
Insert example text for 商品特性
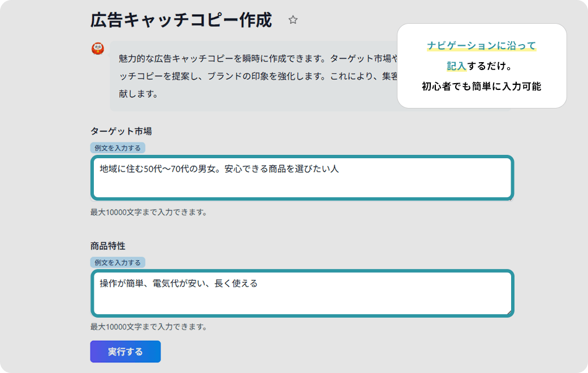coord(118,262)
